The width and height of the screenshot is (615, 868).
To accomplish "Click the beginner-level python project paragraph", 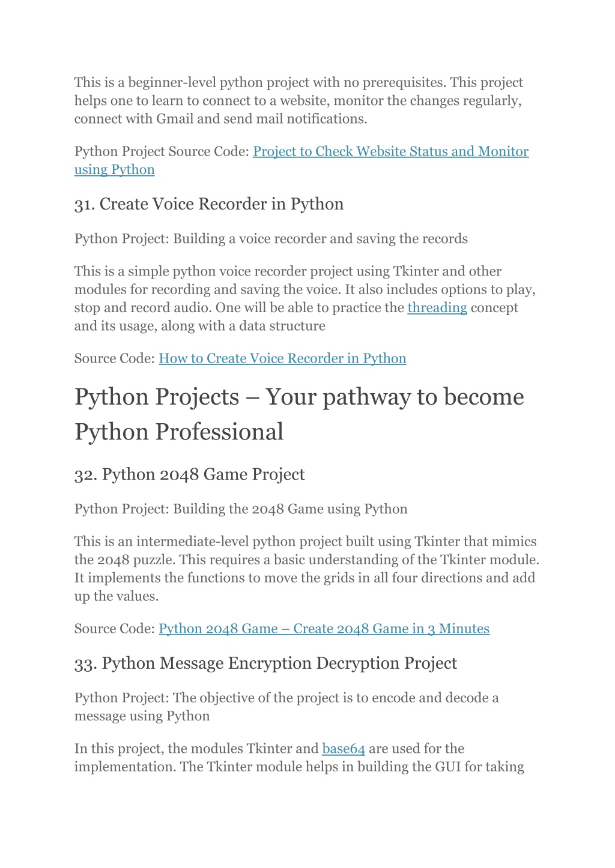I will point(299,100).
